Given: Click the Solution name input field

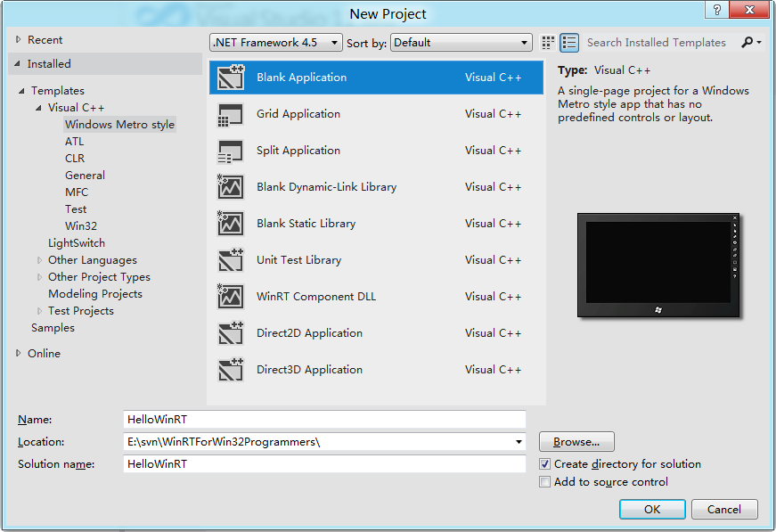Looking at the screenshot, I should point(324,463).
